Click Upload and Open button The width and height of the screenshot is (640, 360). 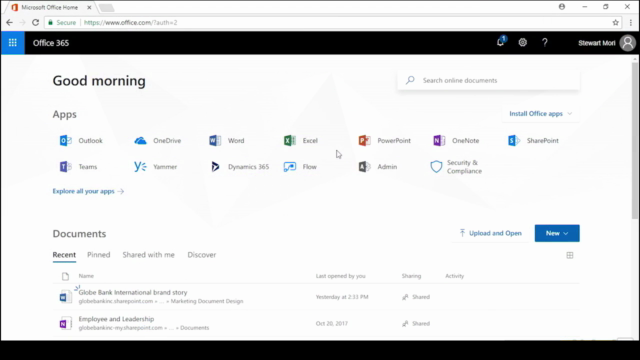pos(490,233)
